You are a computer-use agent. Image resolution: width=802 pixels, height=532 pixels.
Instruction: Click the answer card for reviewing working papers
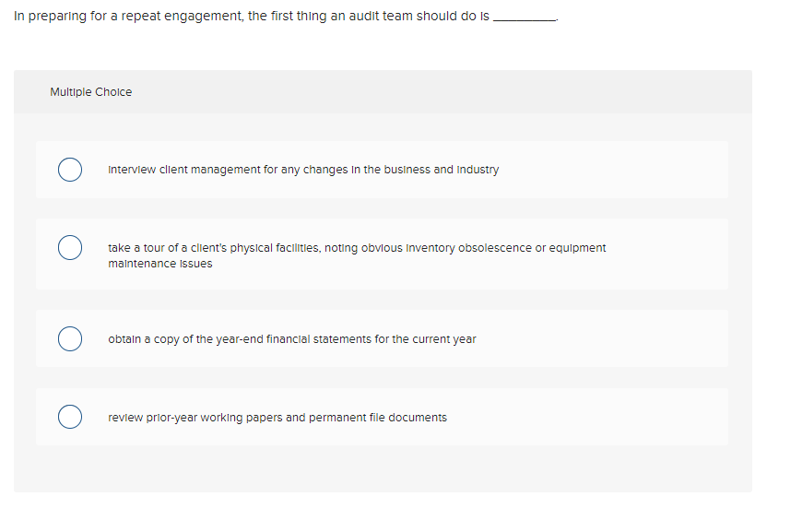tap(382, 417)
